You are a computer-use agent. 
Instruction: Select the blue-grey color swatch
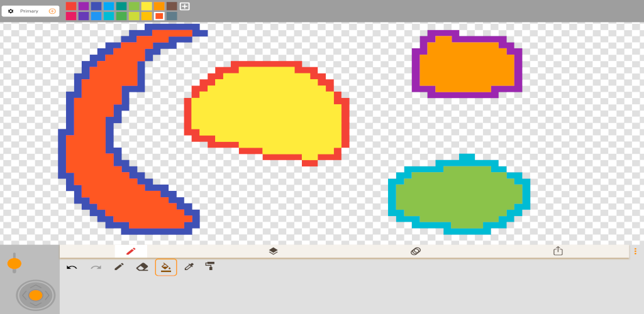(x=172, y=16)
